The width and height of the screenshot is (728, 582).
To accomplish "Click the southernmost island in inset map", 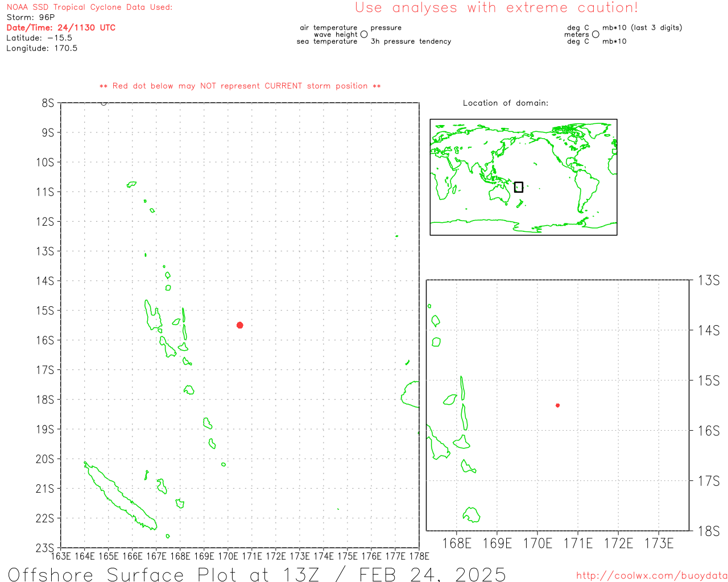I will pyautogui.click(x=471, y=515).
